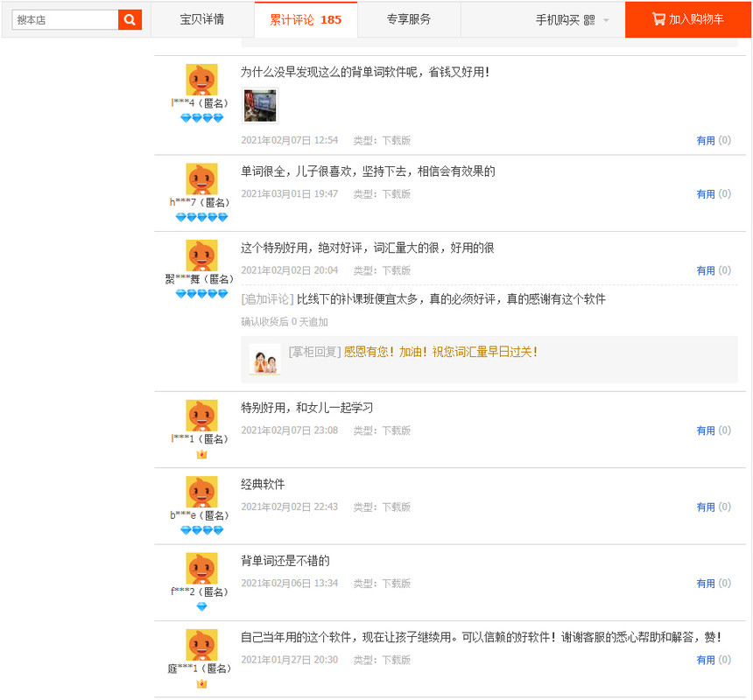
Task: Click reviewer name l***4（匿名）
Action: click(x=201, y=103)
